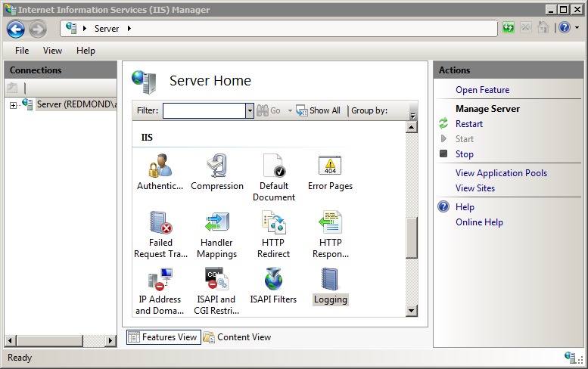Click the green Refresh Page icon
The width and height of the screenshot is (588, 369).
coord(509,28)
